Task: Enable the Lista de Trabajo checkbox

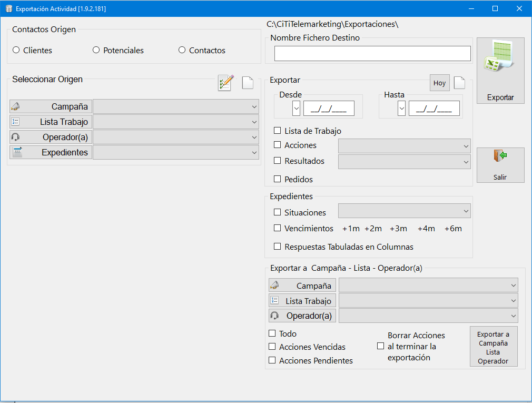Action: point(277,131)
